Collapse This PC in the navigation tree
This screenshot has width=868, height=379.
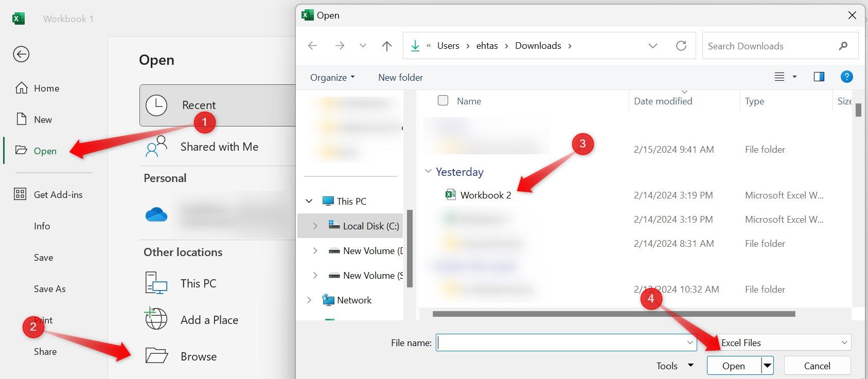[309, 201]
